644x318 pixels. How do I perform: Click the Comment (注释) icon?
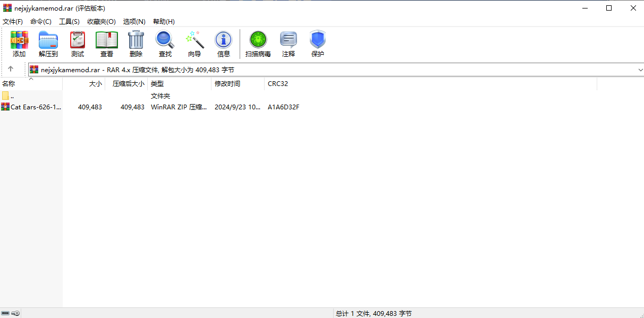click(x=289, y=40)
